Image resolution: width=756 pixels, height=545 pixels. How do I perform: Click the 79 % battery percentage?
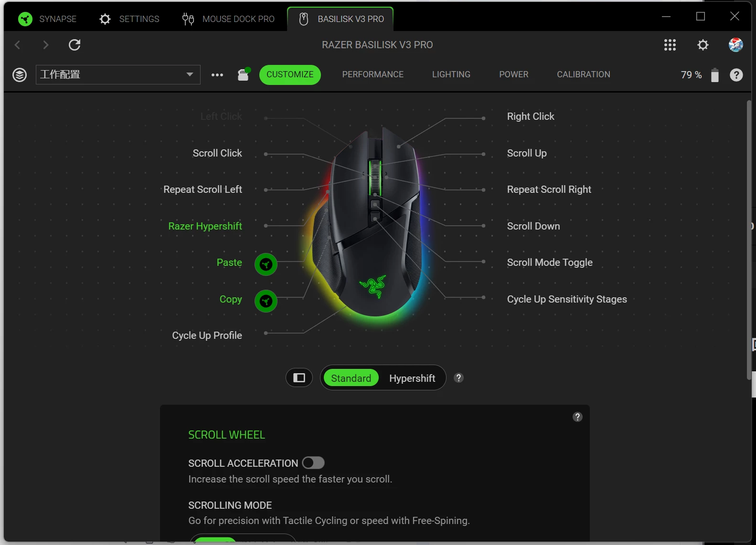pyautogui.click(x=691, y=75)
